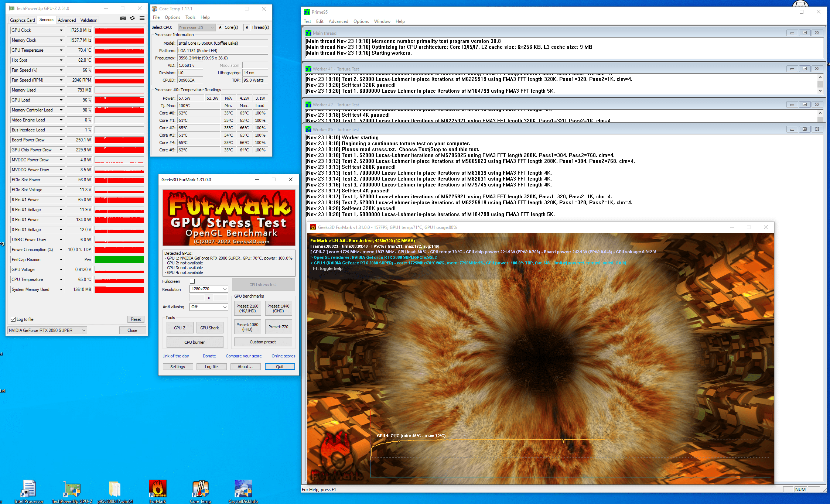Expand FurMark Resolution 1280x720 dropdown

click(209, 289)
